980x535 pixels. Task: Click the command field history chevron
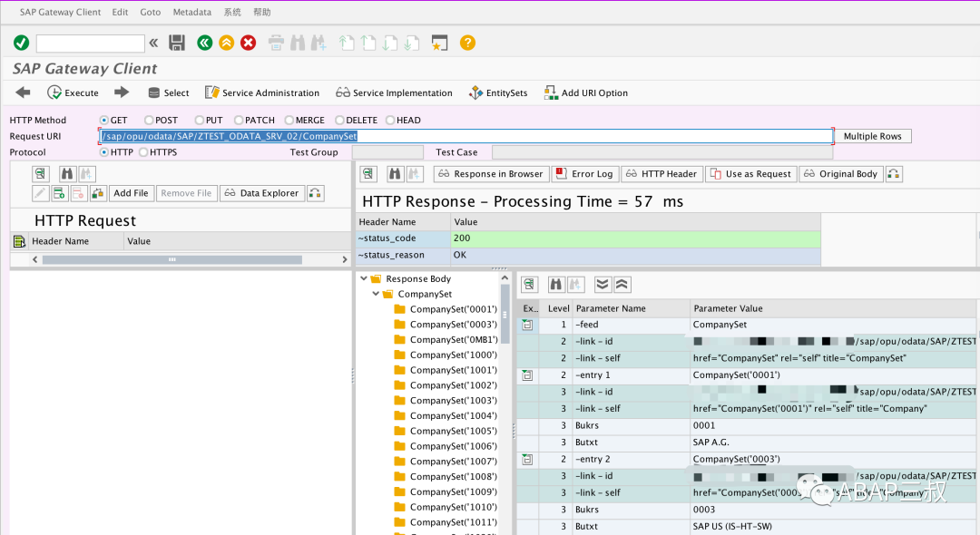point(153,43)
